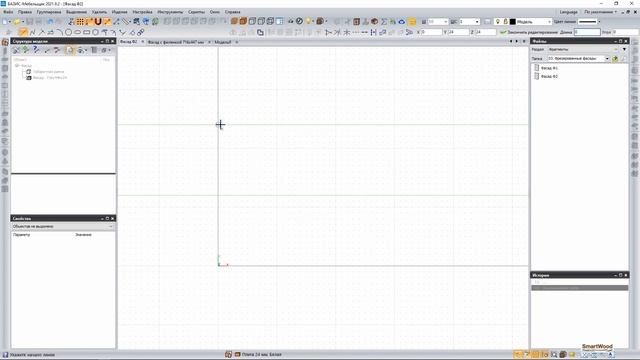
Task: Select the arc drawing tool
Action: (60, 32)
